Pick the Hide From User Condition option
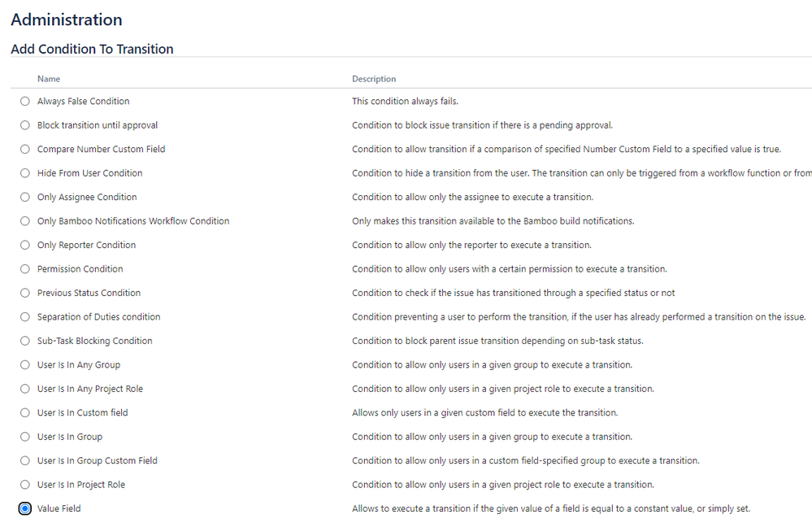Screen dimensions: 812x523 point(25,173)
